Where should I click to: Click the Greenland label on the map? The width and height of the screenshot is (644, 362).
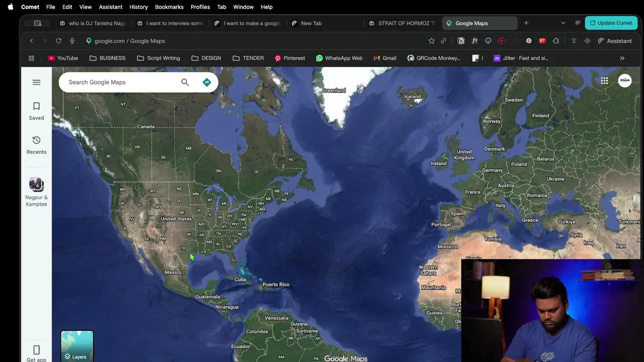tap(334, 90)
